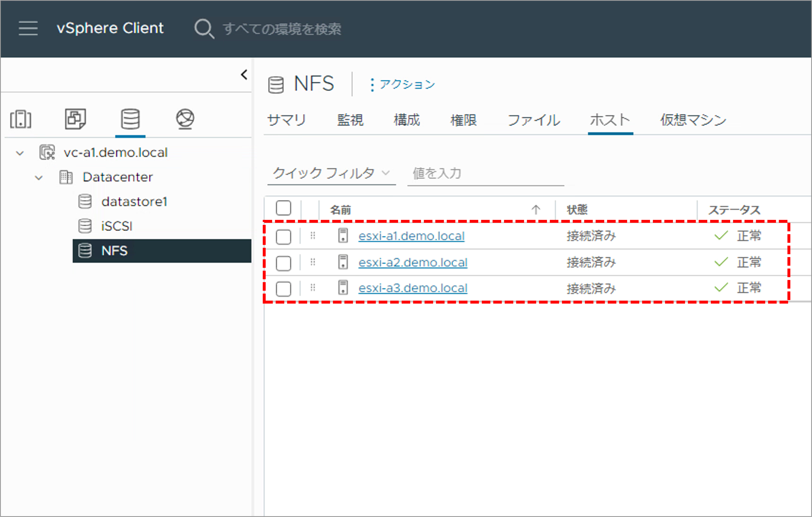812x517 pixels.
Task: Toggle the select-all hosts checkbox
Action: (283, 208)
